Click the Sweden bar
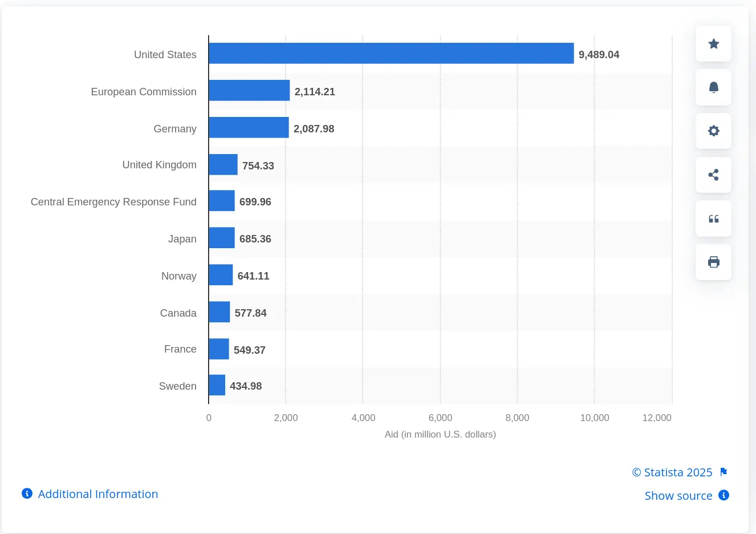Image resolution: width=756 pixels, height=534 pixels. [x=217, y=385]
